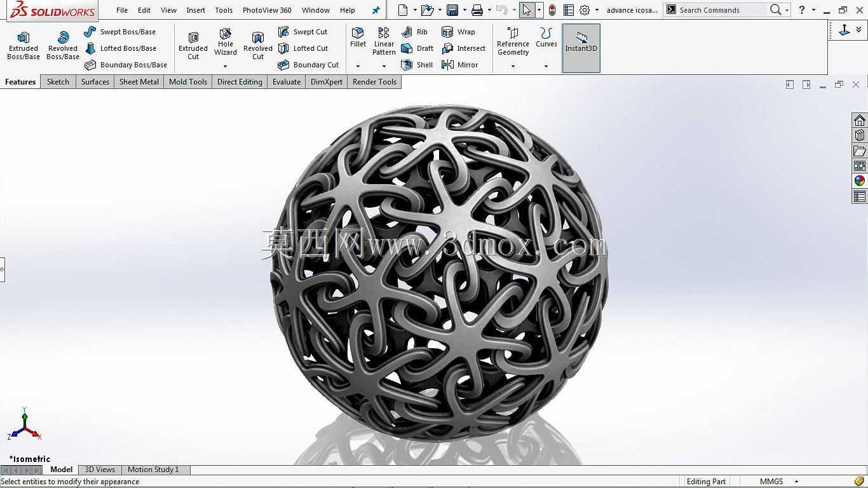Click the Mirror tool
868x488 pixels.
tap(460, 65)
